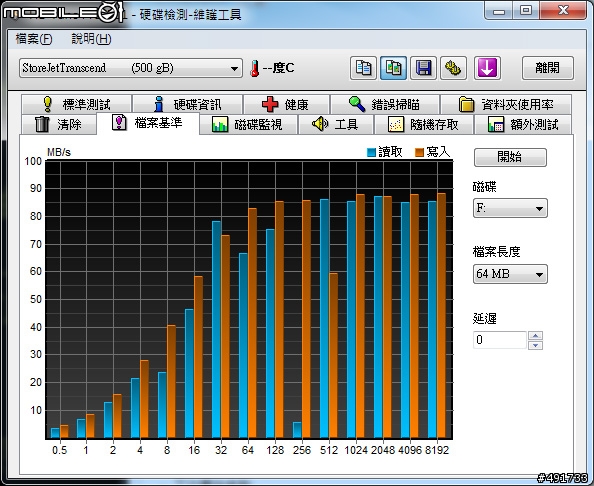The width and height of the screenshot is (594, 486).
Task: Open the 健康 tab with red cross
Action: coord(286,104)
